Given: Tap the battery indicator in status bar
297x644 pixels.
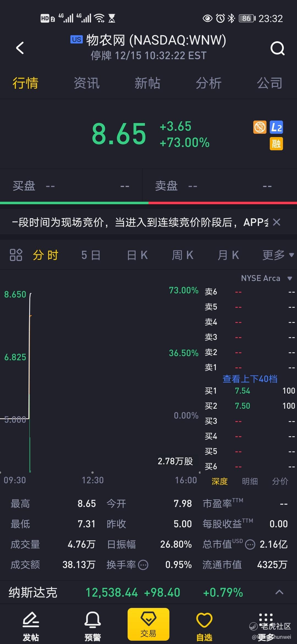Looking at the screenshot, I should click(247, 18).
